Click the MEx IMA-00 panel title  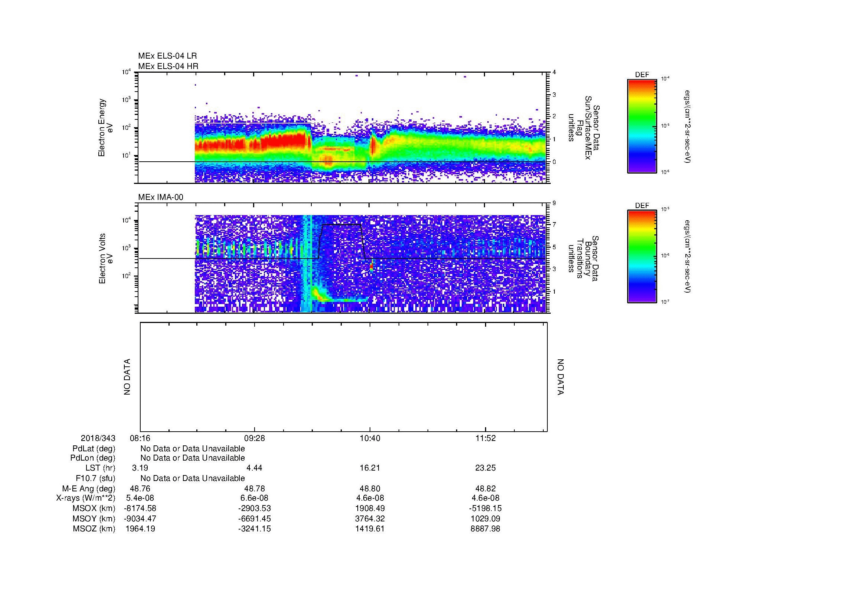tap(161, 197)
